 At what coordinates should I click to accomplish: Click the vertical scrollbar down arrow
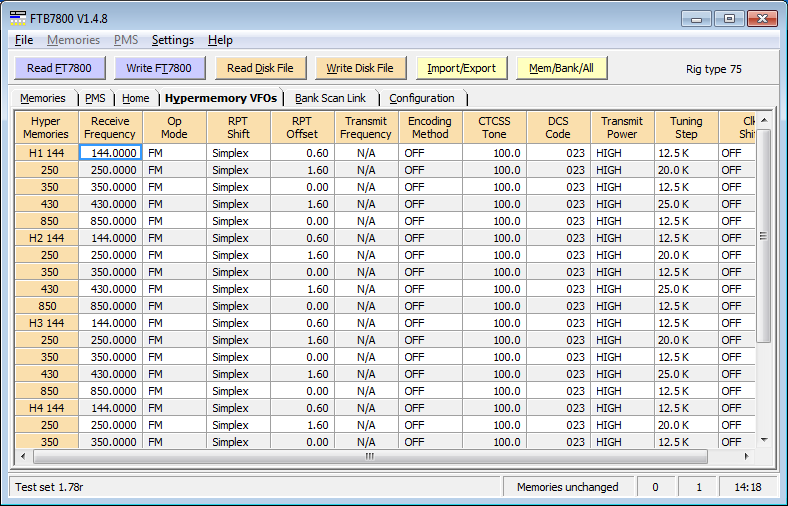(764, 439)
